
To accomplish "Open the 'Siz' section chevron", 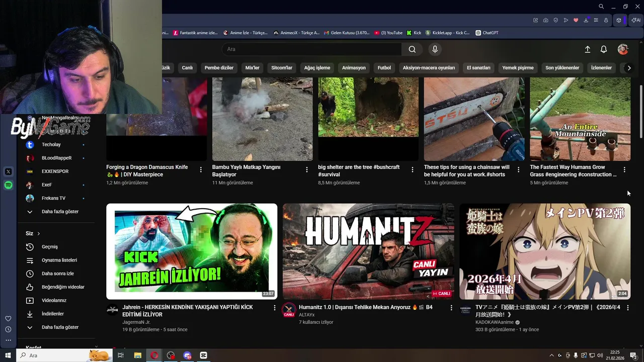I will click(38, 233).
